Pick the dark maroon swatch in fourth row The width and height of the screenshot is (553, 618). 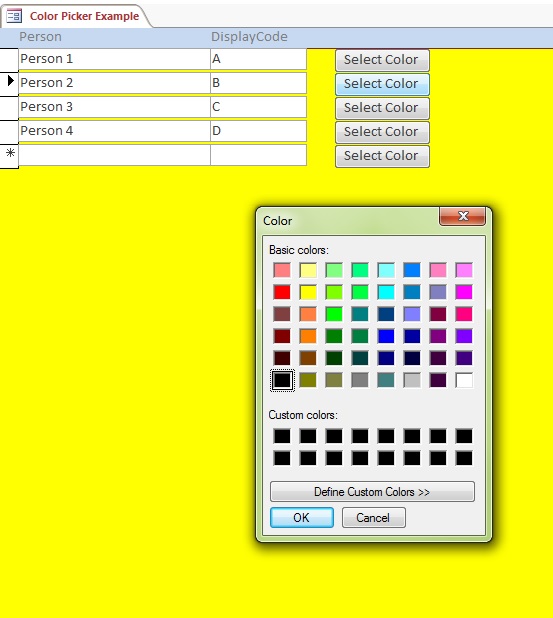[x=282, y=336]
